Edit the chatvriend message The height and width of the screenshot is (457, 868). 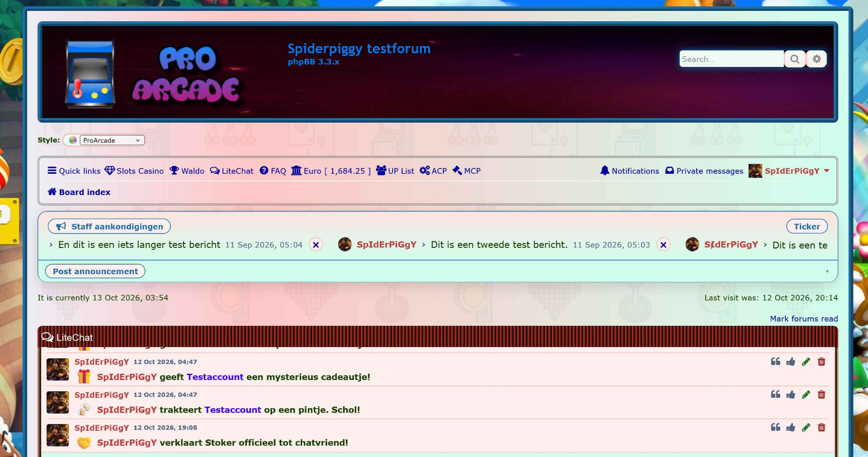[806, 428]
